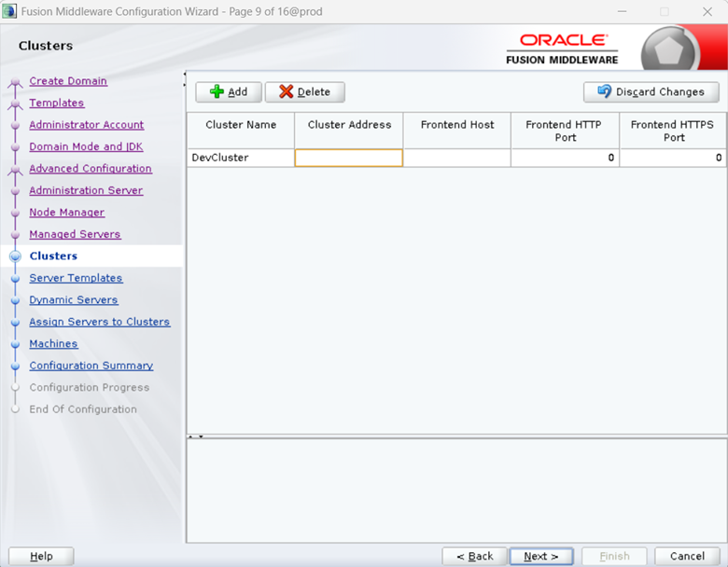Click the Clusters current-step bullet icon

coord(15,256)
